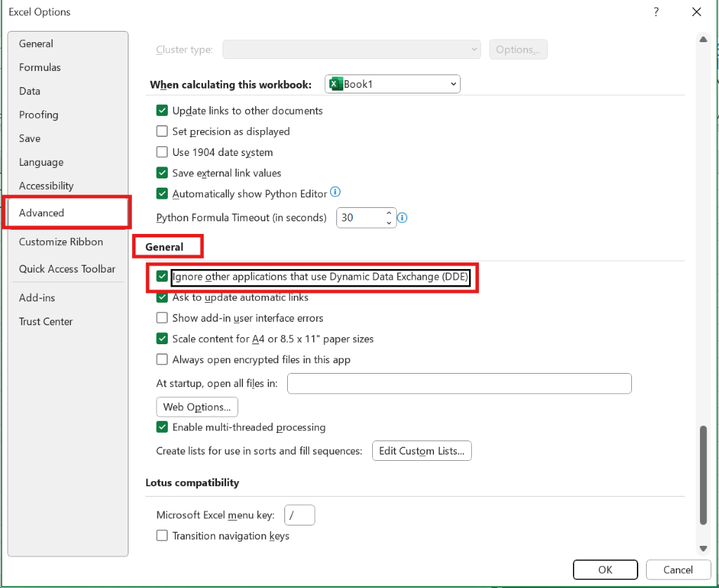Enable Transition navigation keys checkbox
This screenshot has height=588, width=719.
[x=162, y=536]
